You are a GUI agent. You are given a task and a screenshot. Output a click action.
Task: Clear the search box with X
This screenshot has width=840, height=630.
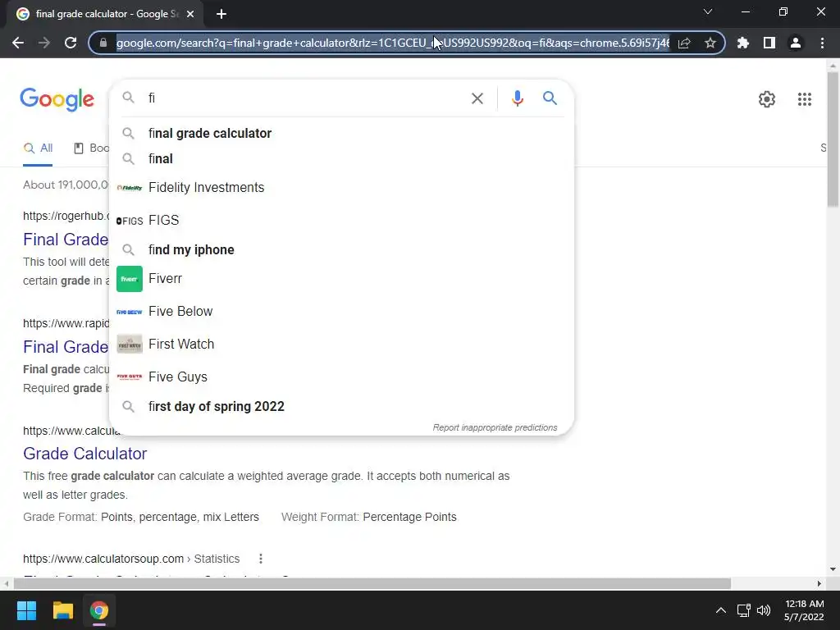(x=477, y=98)
